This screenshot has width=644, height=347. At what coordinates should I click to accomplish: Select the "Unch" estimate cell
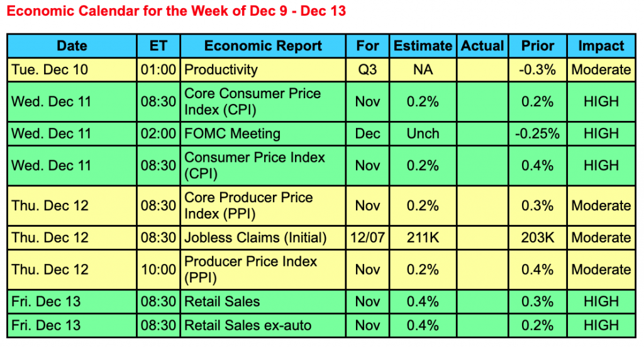click(423, 134)
